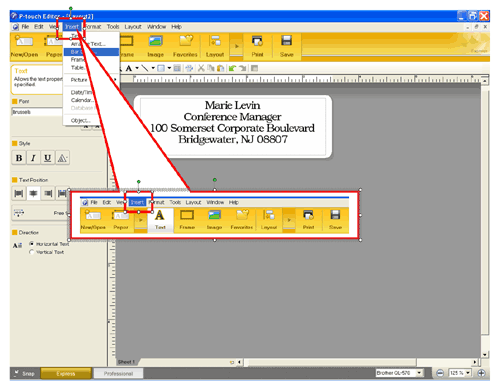Click the Copy icon
This screenshot has width=500, height=386.
pos(211,69)
